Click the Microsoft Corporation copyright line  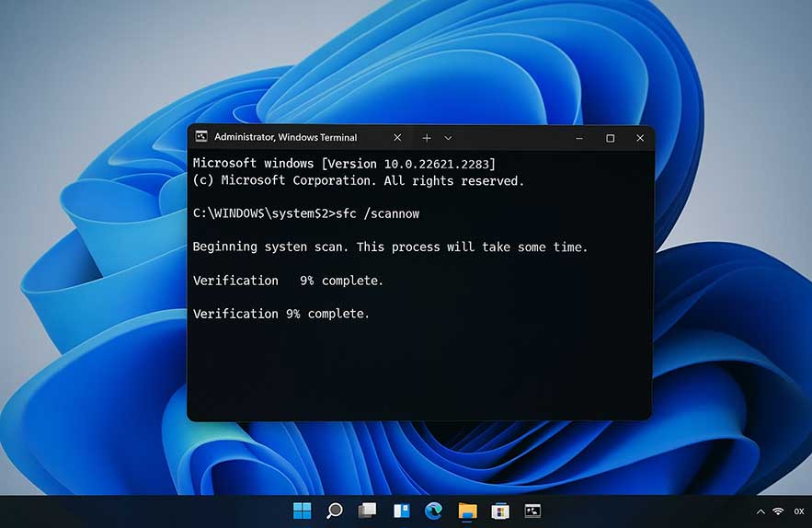(359, 181)
